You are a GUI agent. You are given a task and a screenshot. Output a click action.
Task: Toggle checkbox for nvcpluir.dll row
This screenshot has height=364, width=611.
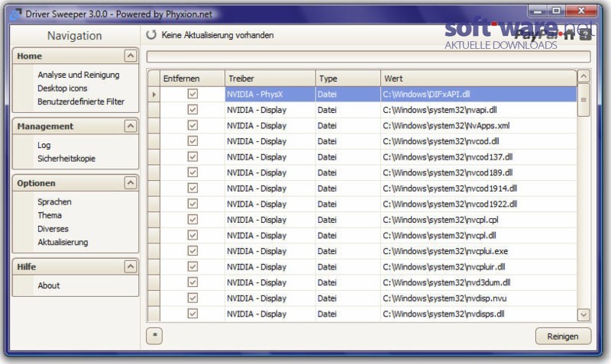[192, 266]
